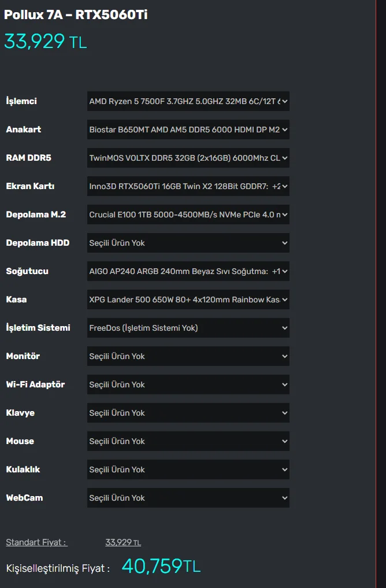Screen dimensions: 386x588
Task: Click the Pollux 7A – RTX5060Ti title
Action: click(x=76, y=15)
